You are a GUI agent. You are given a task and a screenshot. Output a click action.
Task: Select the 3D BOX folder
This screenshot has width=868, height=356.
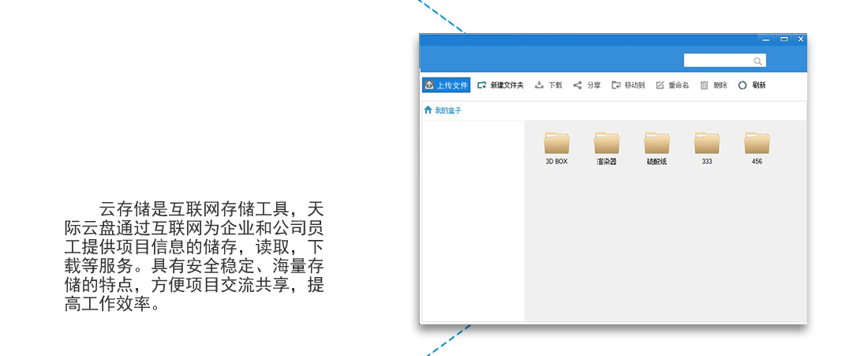click(557, 148)
